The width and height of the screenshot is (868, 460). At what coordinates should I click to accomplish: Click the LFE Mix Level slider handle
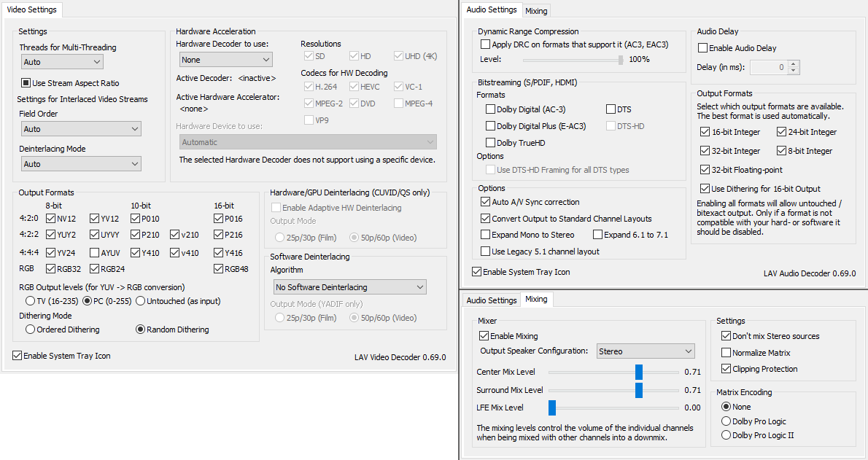coord(552,408)
